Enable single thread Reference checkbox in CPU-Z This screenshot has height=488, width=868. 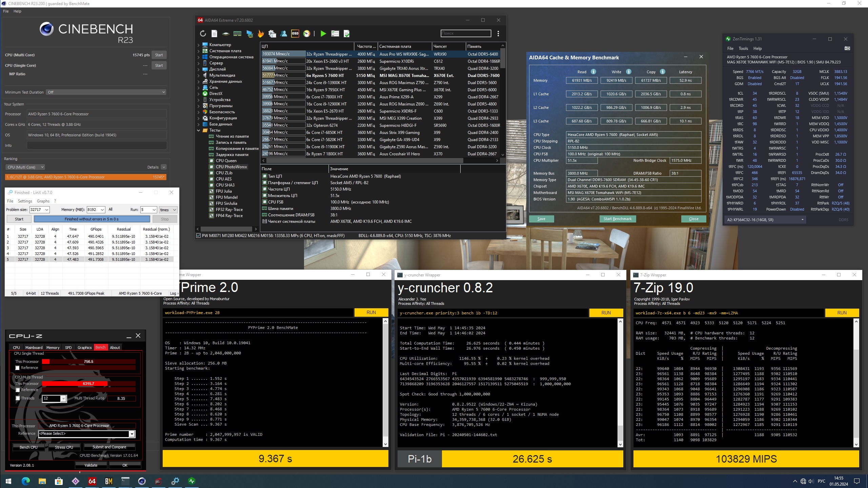point(18,368)
